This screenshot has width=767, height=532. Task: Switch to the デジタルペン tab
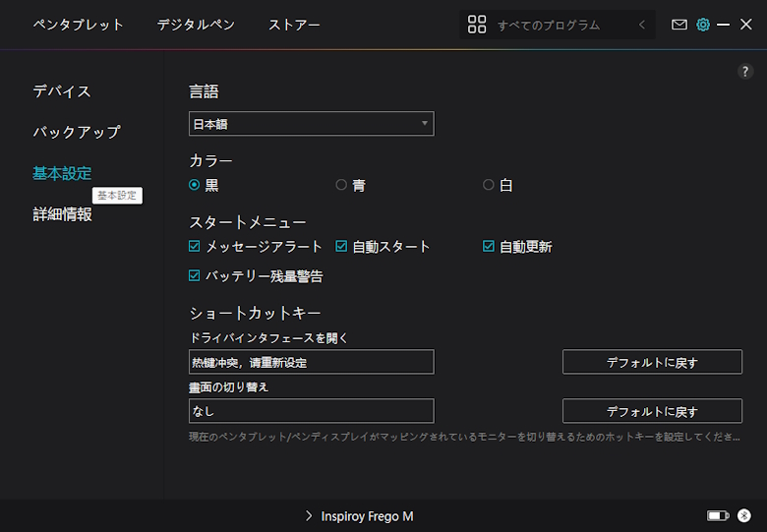(x=196, y=25)
